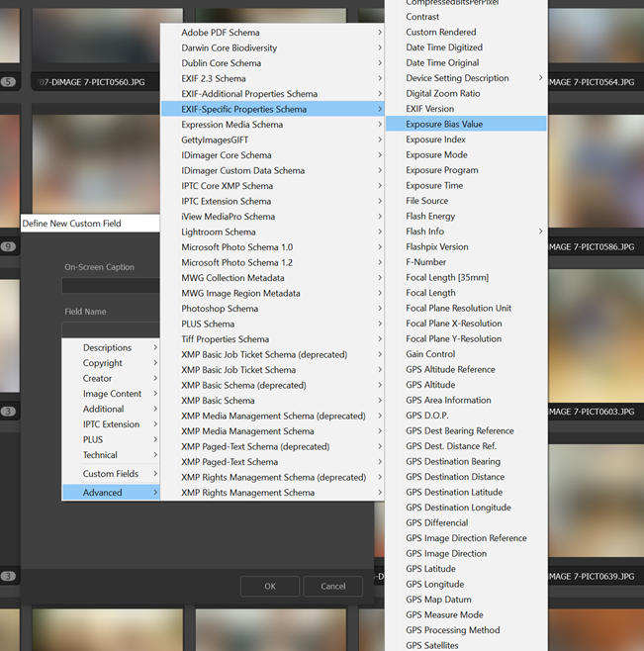Select EXIF Version property
This screenshot has width=644, height=651.
point(466,109)
